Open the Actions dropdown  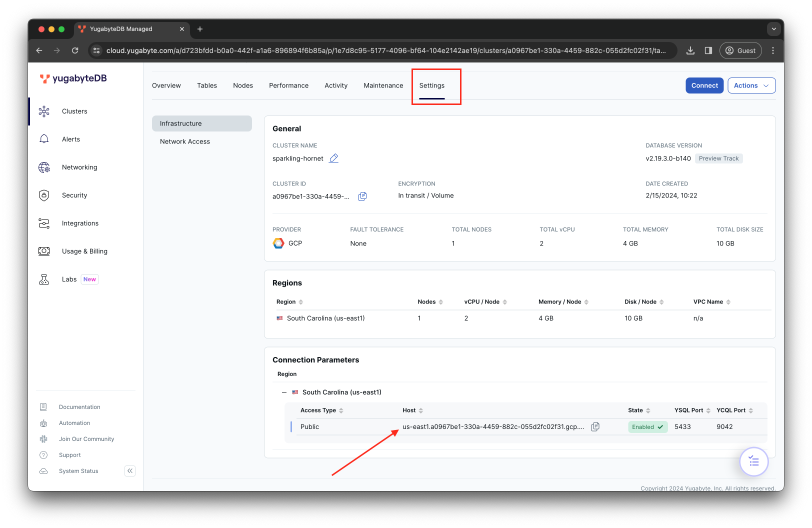click(x=751, y=85)
